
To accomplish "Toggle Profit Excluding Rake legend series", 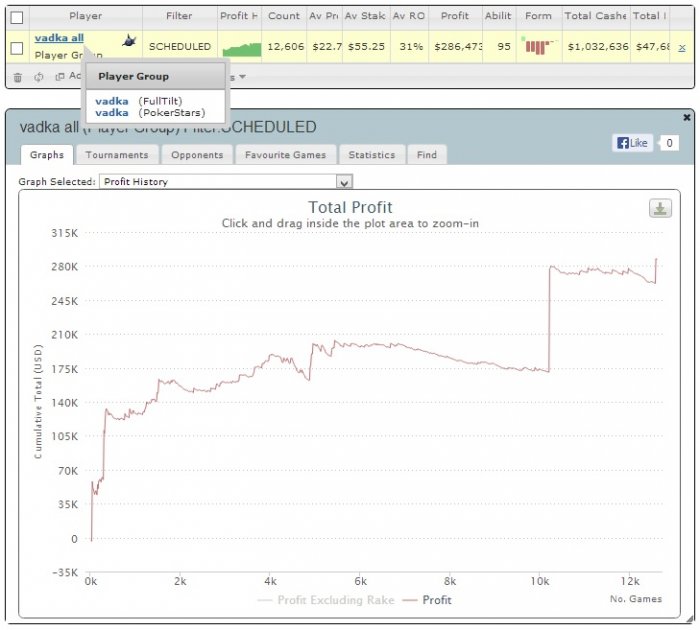I will (326, 600).
